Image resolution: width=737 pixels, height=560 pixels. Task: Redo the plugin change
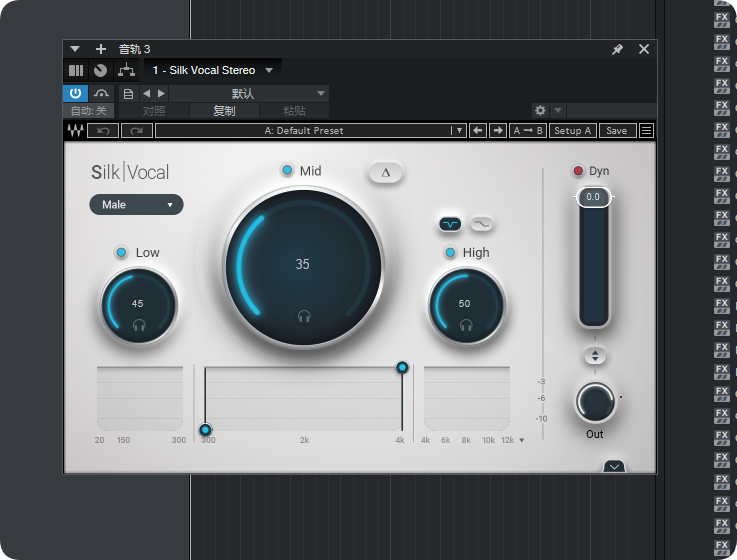(x=137, y=130)
